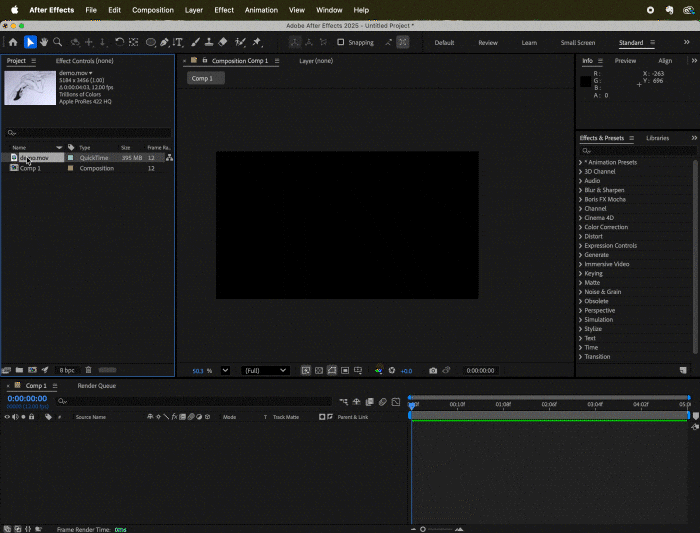Select the Hand tool

(44, 42)
